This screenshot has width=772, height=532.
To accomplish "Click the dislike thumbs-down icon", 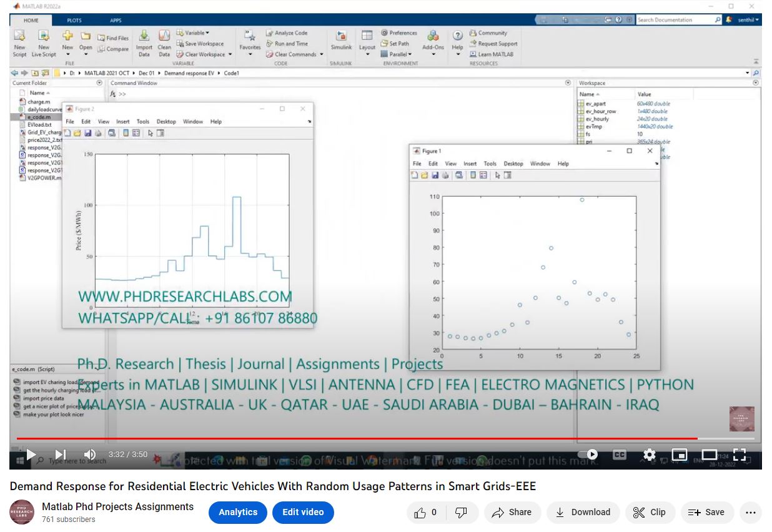I will pos(461,513).
